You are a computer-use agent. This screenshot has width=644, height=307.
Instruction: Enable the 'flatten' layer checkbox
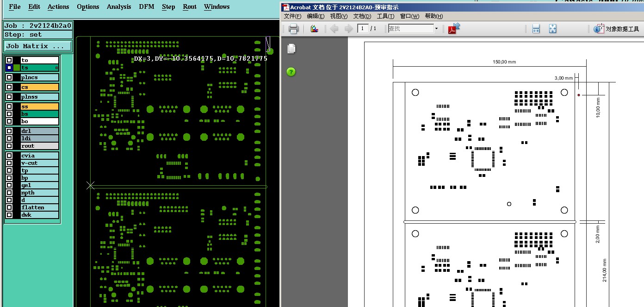9,207
